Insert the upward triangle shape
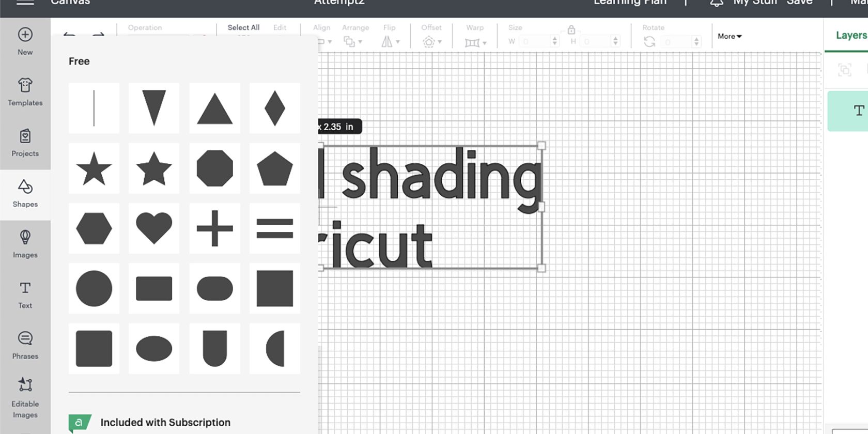Viewport: 868px width, 434px height. pyautogui.click(x=214, y=108)
